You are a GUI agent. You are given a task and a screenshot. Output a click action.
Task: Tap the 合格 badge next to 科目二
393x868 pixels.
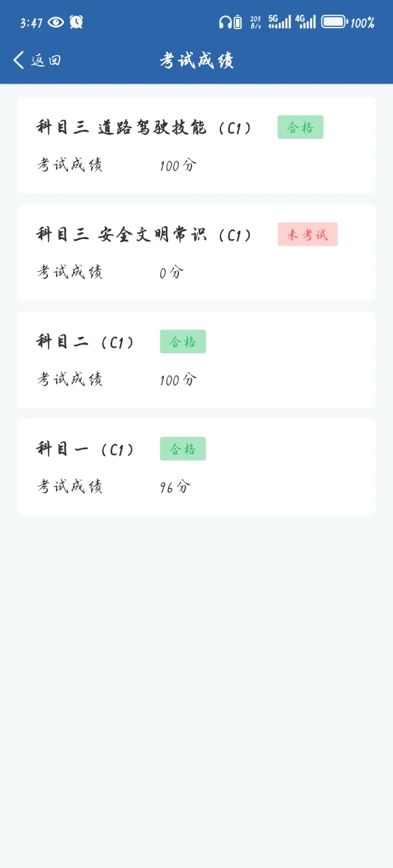[183, 342]
